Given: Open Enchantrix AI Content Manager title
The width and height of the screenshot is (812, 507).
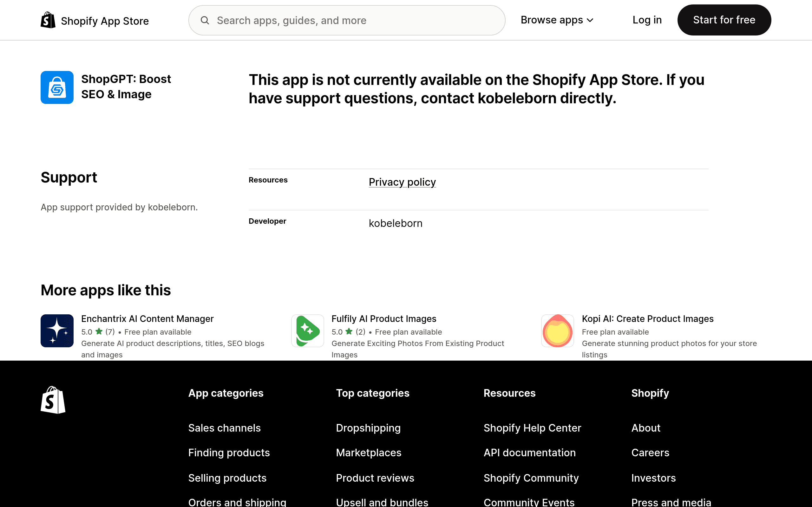Looking at the screenshot, I should 147,318.
